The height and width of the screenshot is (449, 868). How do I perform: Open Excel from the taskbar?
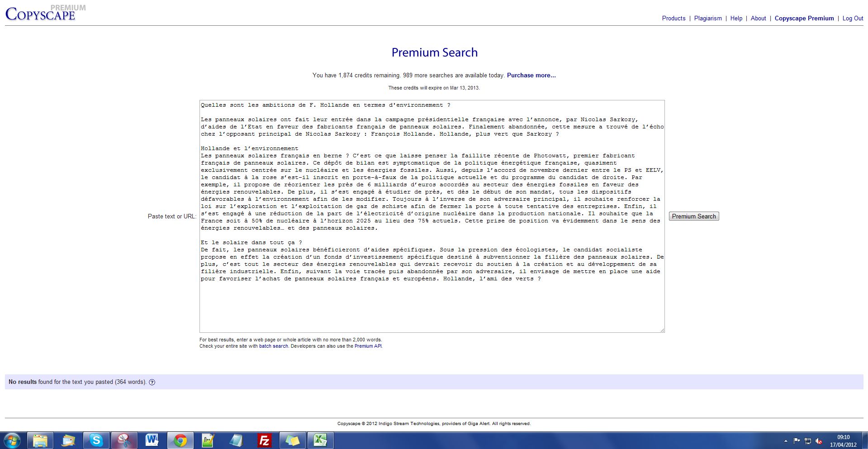(x=320, y=440)
